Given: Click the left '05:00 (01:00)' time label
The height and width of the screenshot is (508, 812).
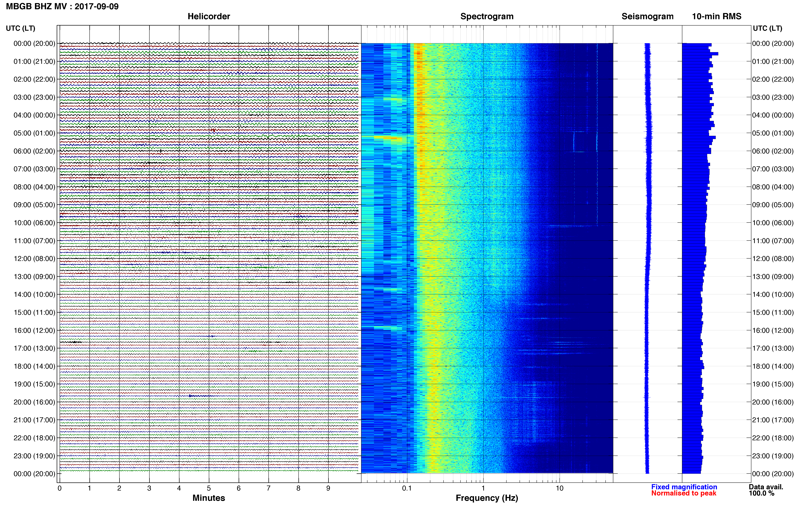Looking at the screenshot, I should pyautogui.click(x=34, y=133).
